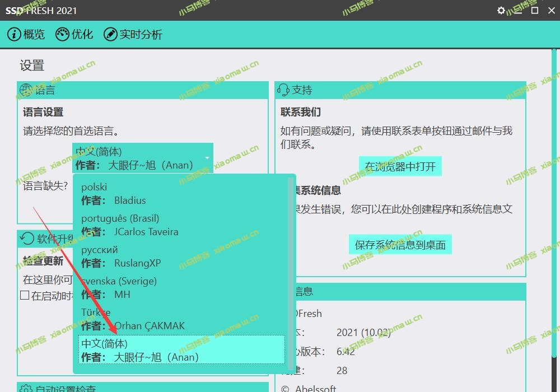
Task: Click the core version value 6.42
Action: pyautogui.click(x=346, y=352)
